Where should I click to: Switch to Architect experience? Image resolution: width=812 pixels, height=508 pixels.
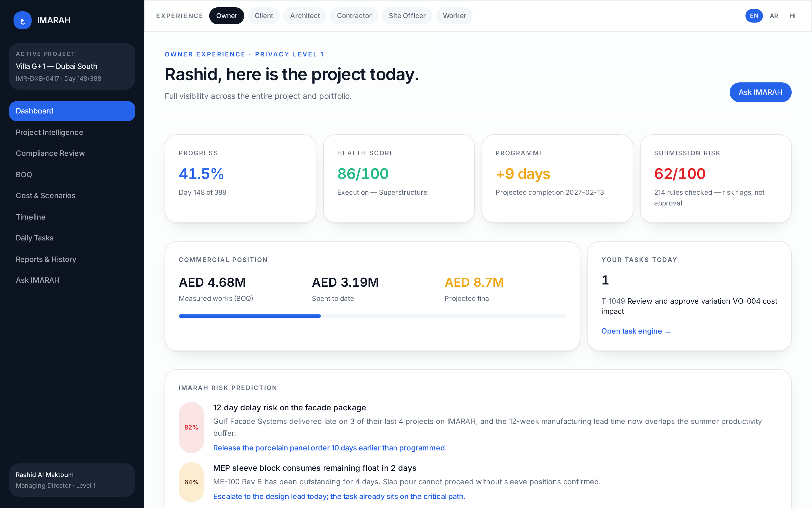coord(305,16)
